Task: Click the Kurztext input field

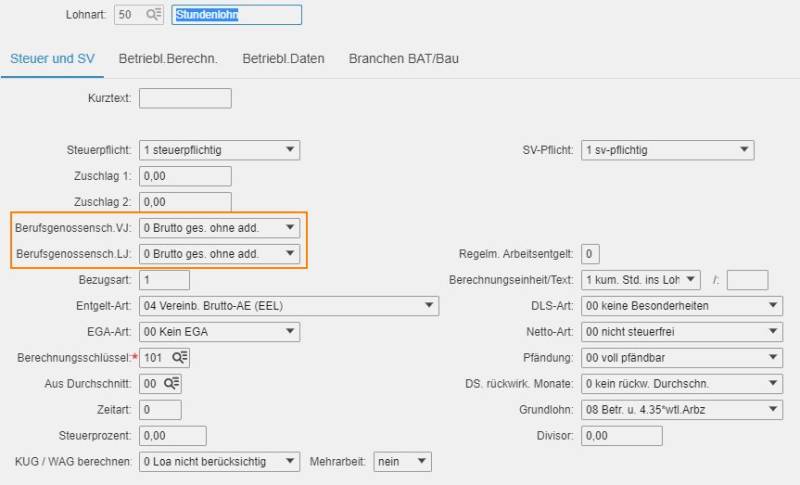Action: click(x=185, y=98)
